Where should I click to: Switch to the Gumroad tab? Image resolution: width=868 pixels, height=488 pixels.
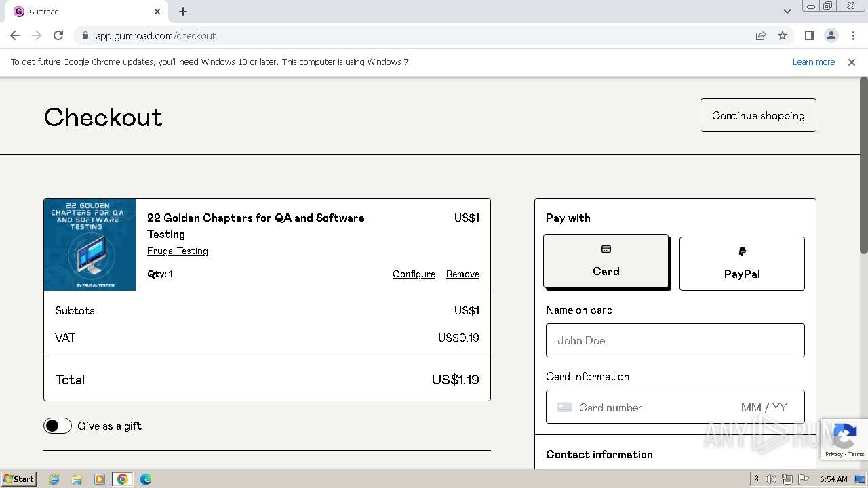(81, 12)
